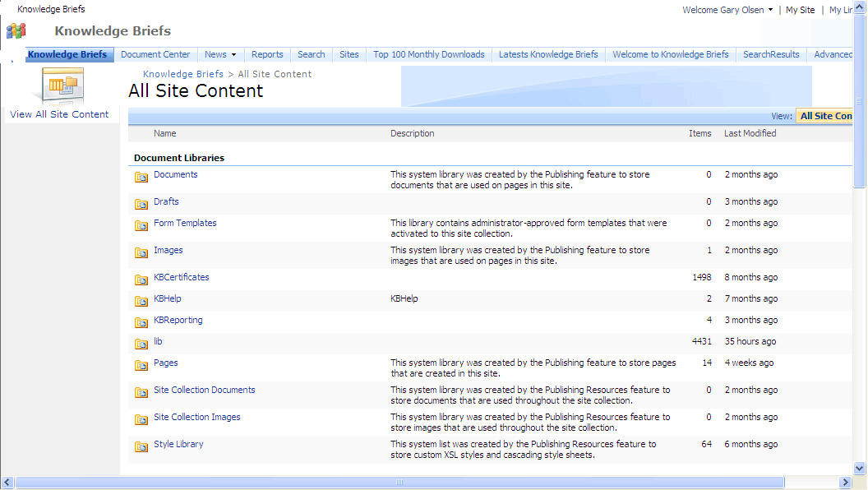Switch to the Document Center tab

[155, 54]
